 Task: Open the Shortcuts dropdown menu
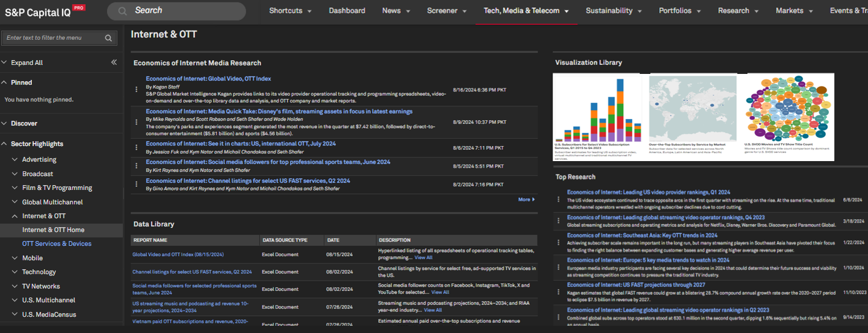tap(290, 11)
